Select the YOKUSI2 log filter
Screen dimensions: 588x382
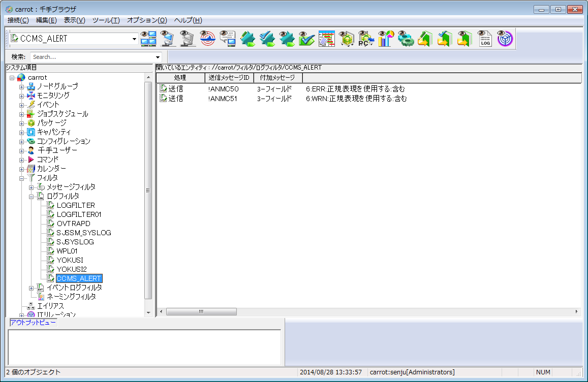point(71,269)
